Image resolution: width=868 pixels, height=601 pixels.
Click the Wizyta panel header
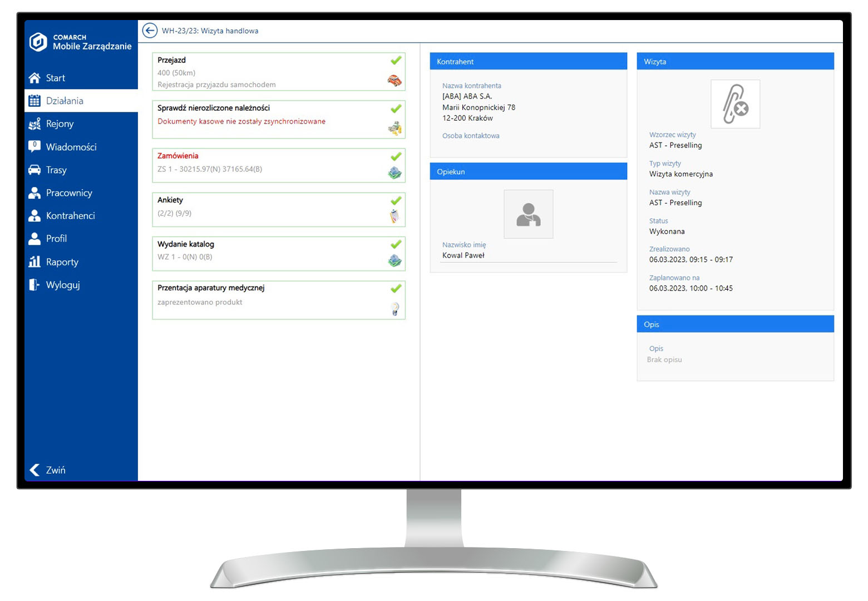(x=736, y=61)
